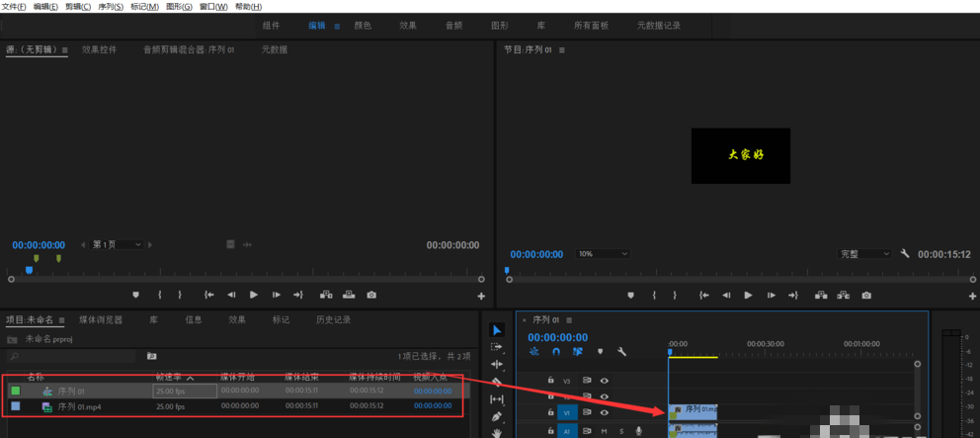Switch to the 媒体浏览器 tab
This screenshot has width=980, height=438.
101,319
